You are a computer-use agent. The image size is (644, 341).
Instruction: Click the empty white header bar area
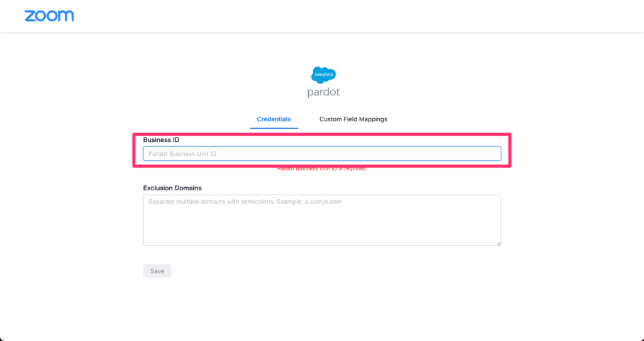pyautogui.click(x=377, y=16)
